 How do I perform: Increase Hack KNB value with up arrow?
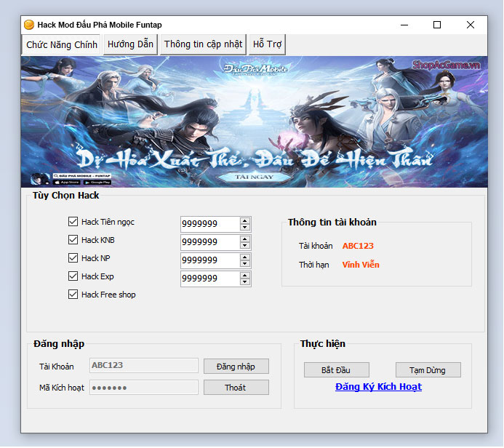(x=245, y=239)
